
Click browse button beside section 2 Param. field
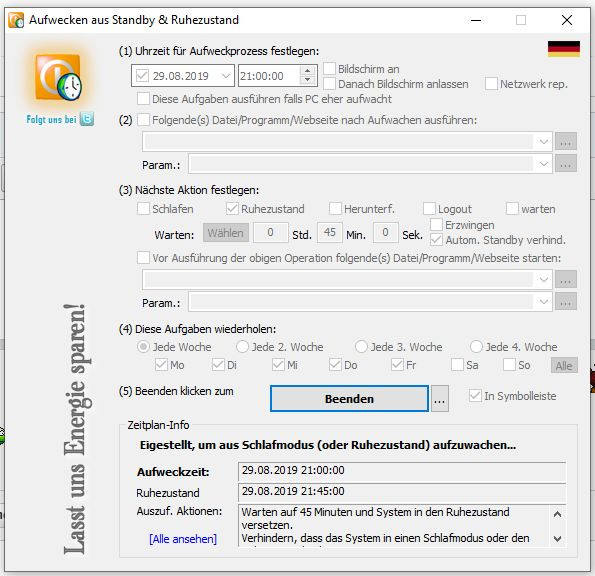click(x=566, y=164)
